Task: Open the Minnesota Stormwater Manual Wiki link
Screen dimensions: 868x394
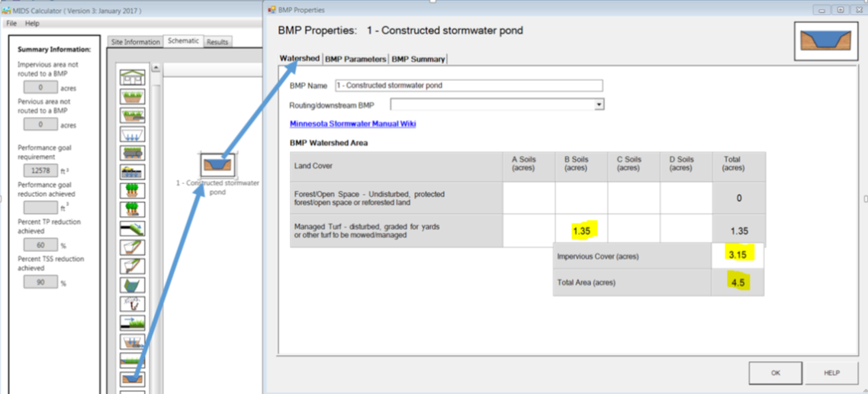Action: pos(352,124)
